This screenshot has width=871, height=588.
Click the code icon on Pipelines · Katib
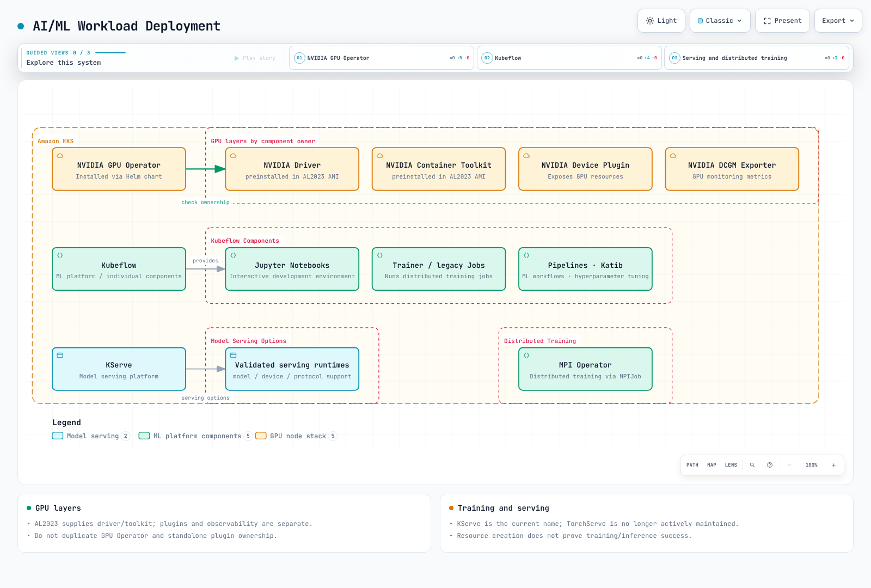526,255
